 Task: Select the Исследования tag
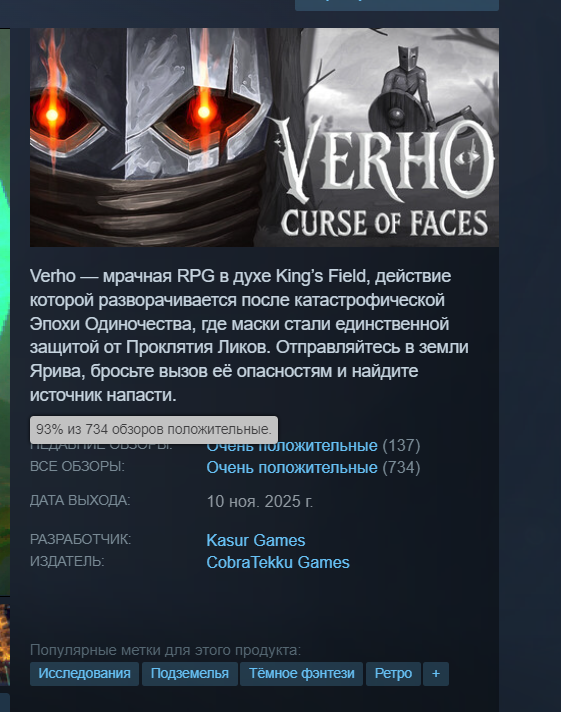pyautogui.click(x=84, y=673)
